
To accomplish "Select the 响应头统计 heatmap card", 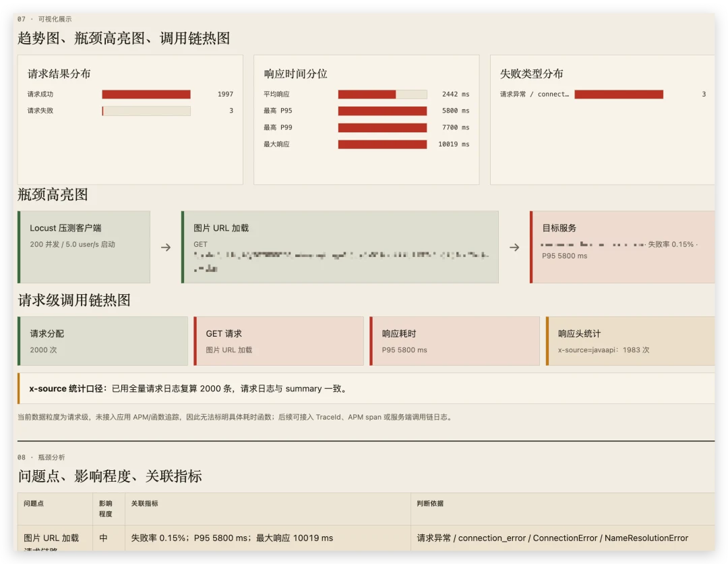I will point(630,341).
